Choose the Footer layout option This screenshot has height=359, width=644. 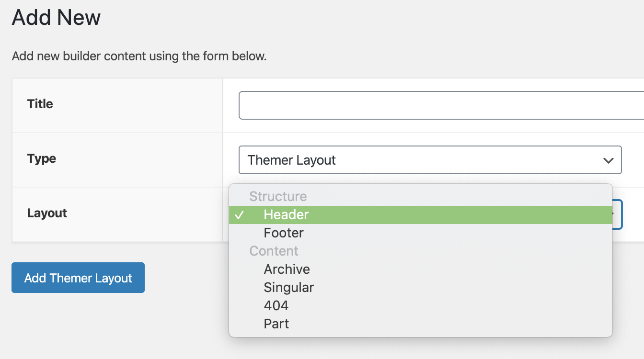[x=284, y=233]
